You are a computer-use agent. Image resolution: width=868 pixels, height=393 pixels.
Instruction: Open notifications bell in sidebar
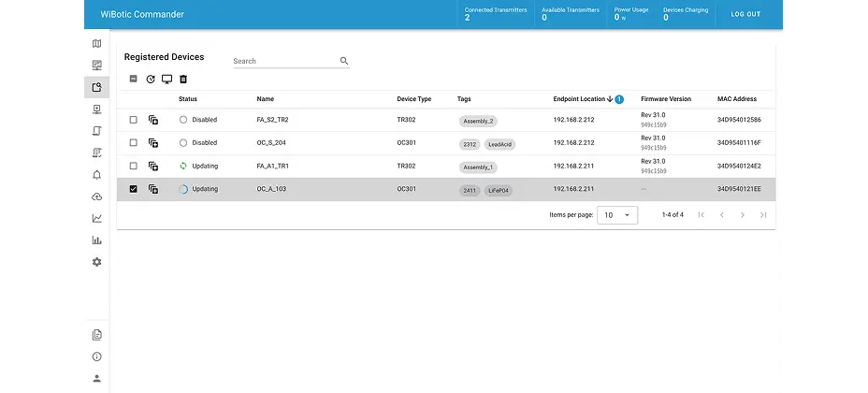(x=96, y=175)
